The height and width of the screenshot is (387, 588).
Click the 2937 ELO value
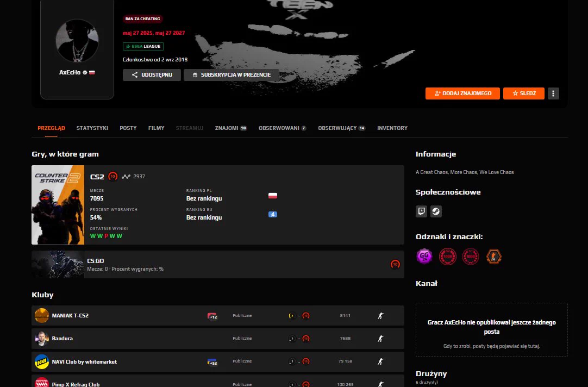139,176
